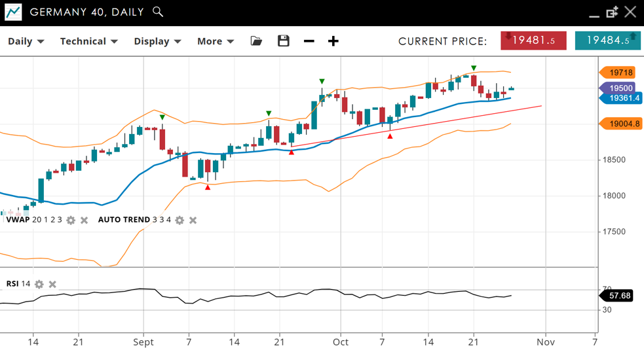This screenshot has width=644, height=350.
Task: Detach chart with the pop-out window icon
Action: pyautogui.click(x=612, y=12)
